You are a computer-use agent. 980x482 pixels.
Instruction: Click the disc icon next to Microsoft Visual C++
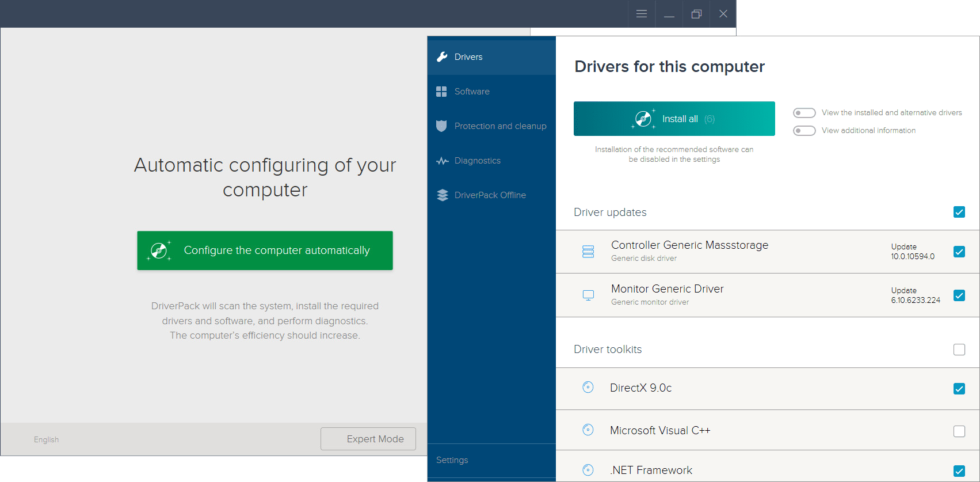point(588,430)
